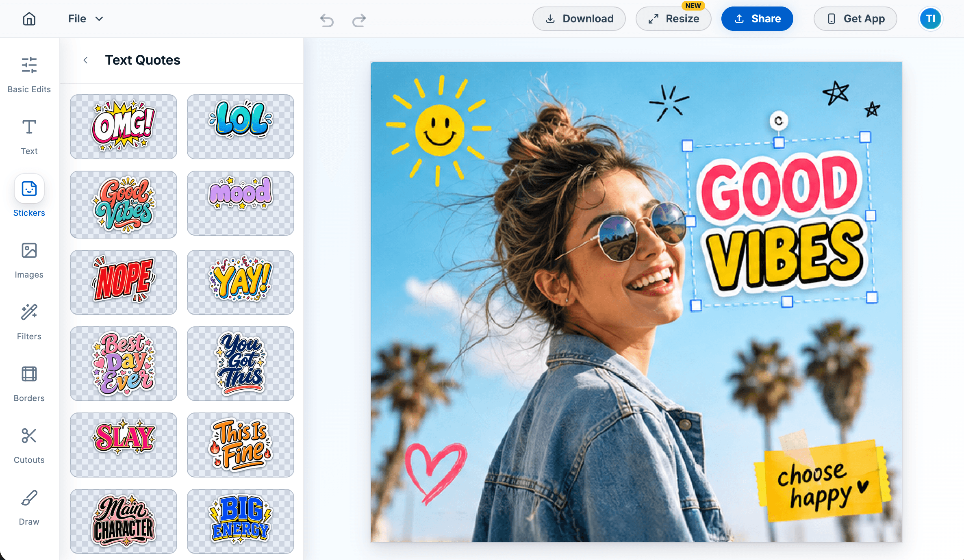Add the YAY! sticker
The height and width of the screenshot is (560, 964).
(241, 282)
